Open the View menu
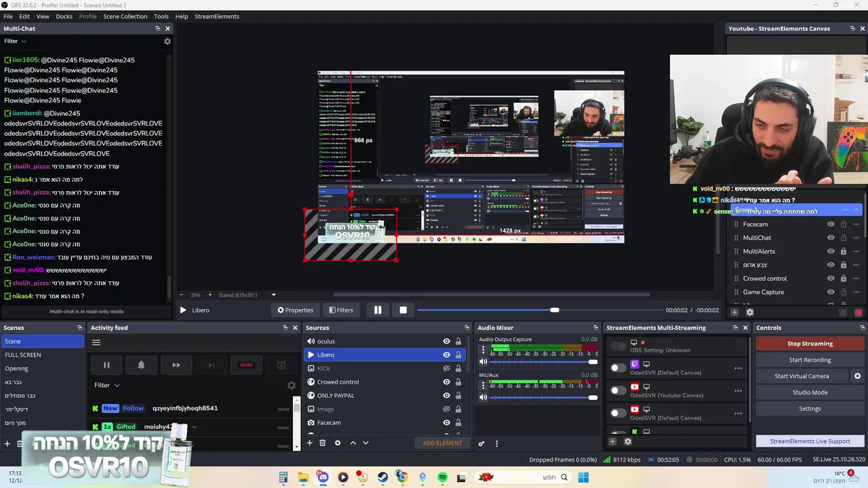The width and height of the screenshot is (868, 488). (43, 16)
